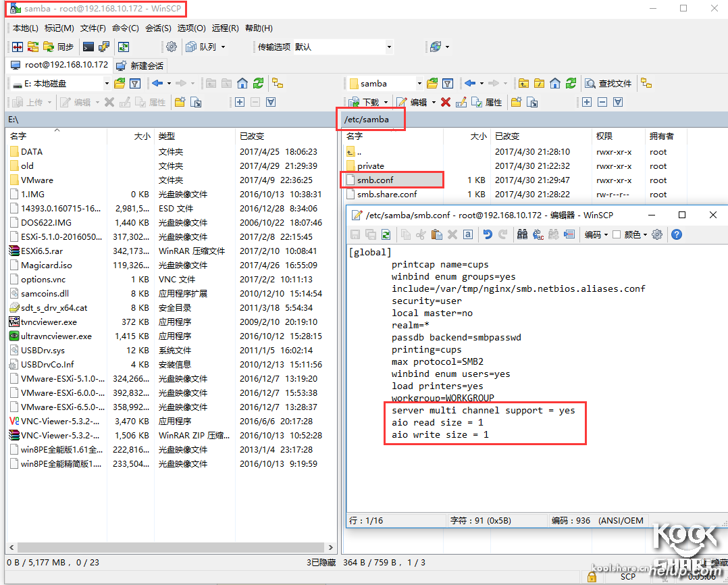
Task: Open remote directory/bookmark folder icon
Action: pos(432,84)
